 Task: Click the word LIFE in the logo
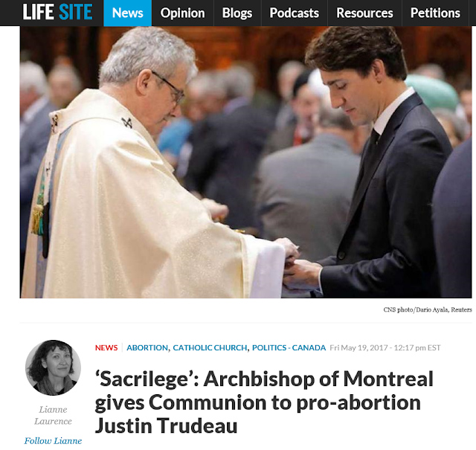[x=38, y=12]
